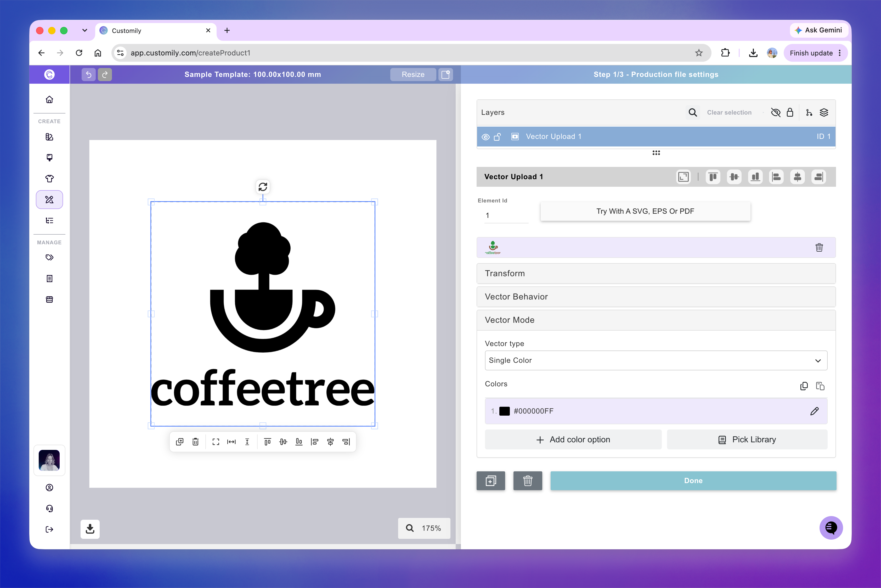Click the coffeetree uploaded file thumbnail
The image size is (881, 588).
(x=493, y=247)
